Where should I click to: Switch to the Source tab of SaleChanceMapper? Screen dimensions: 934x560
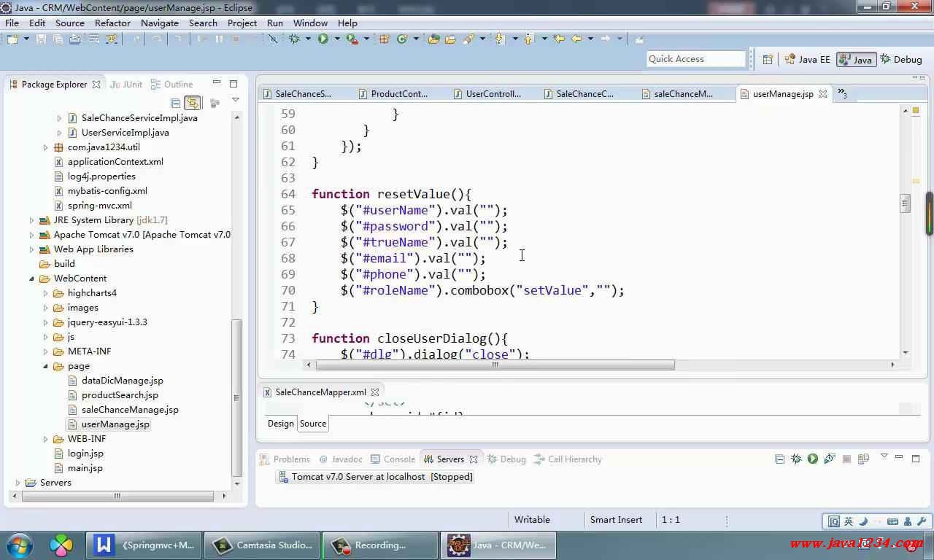pos(313,424)
